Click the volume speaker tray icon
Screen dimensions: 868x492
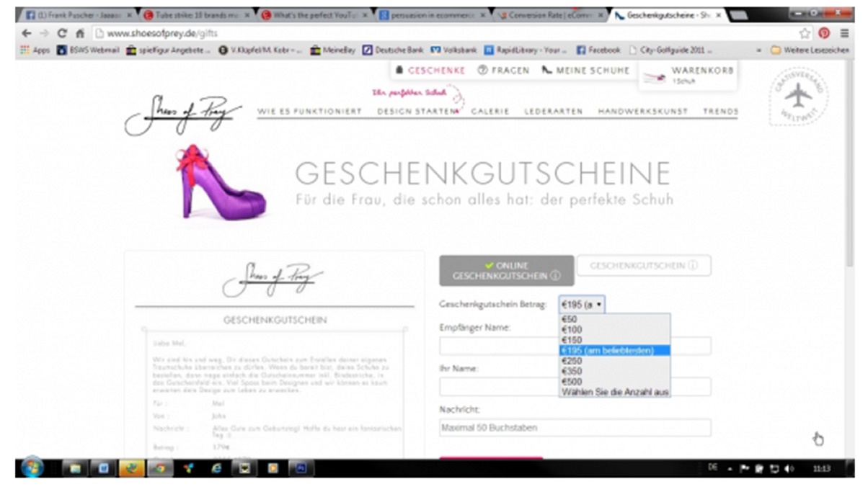tap(790, 468)
